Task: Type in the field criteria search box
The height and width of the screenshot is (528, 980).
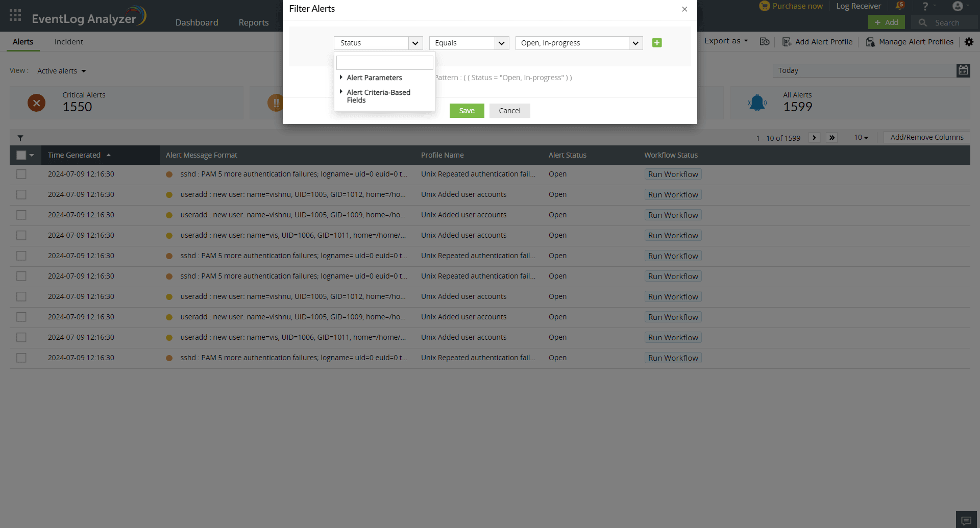Action: pyautogui.click(x=384, y=62)
